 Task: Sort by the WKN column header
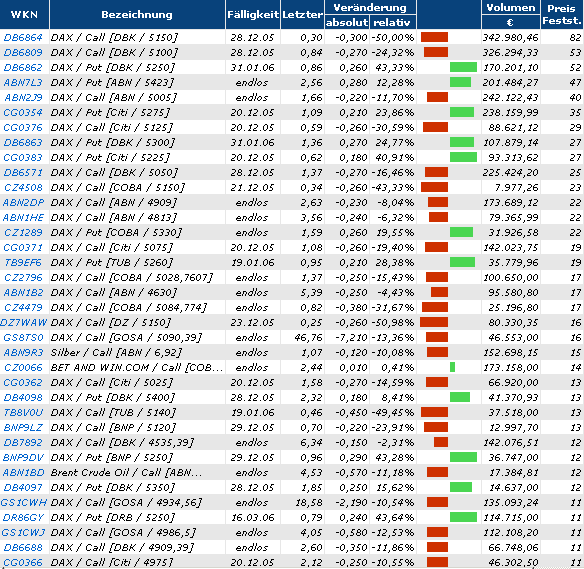[24, 15]
